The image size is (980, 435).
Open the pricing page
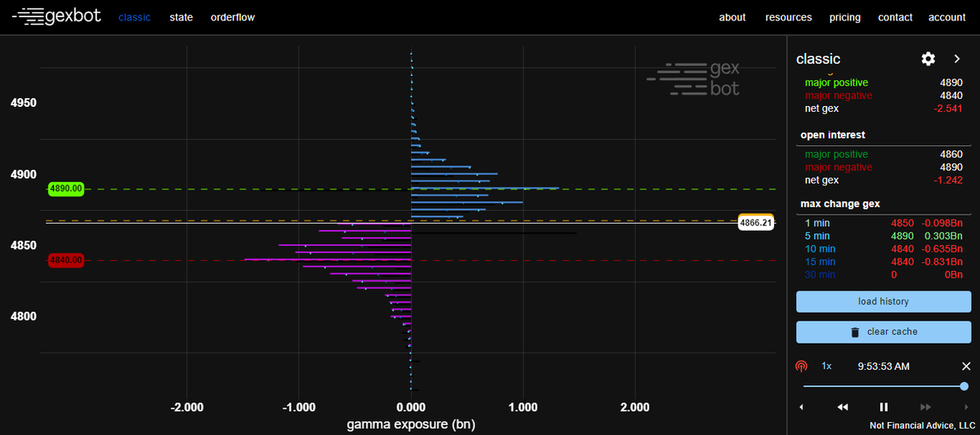click(x=844, y=17)
